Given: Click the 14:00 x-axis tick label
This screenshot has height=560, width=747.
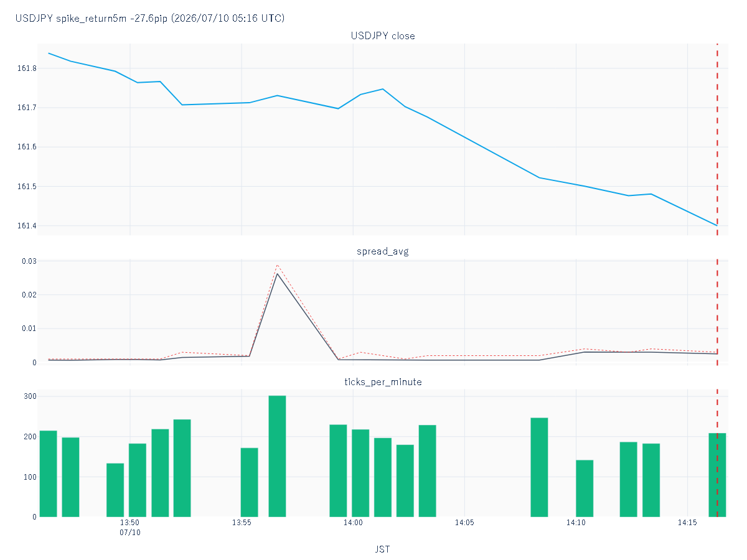Looking at the screenshot, I should 353,523.
